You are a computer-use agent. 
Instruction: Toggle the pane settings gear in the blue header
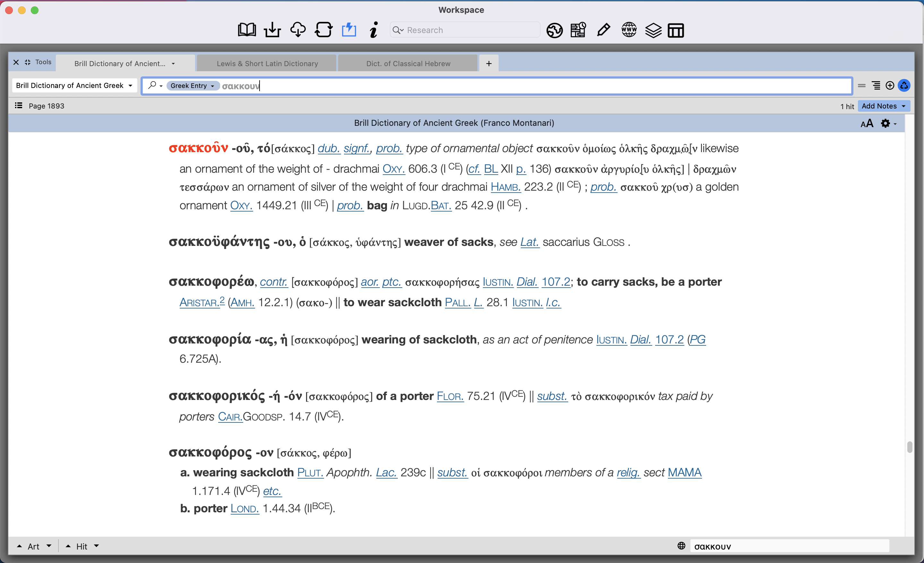click(886, 123)
